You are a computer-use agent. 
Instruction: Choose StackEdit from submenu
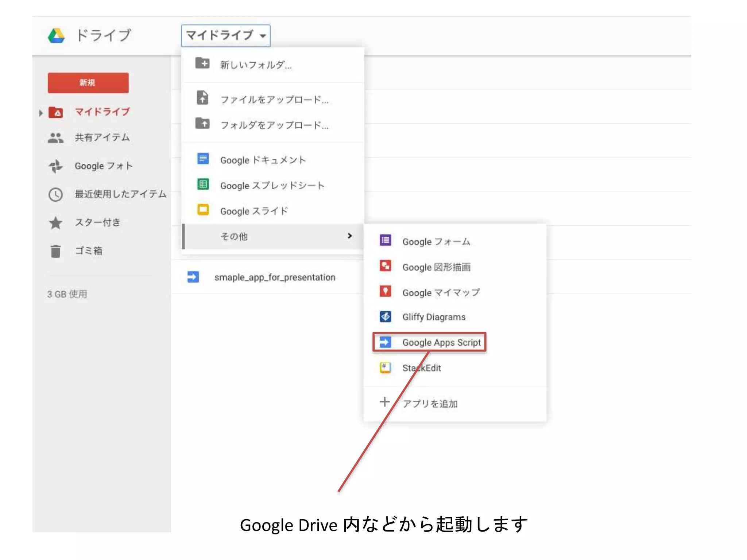422,368
